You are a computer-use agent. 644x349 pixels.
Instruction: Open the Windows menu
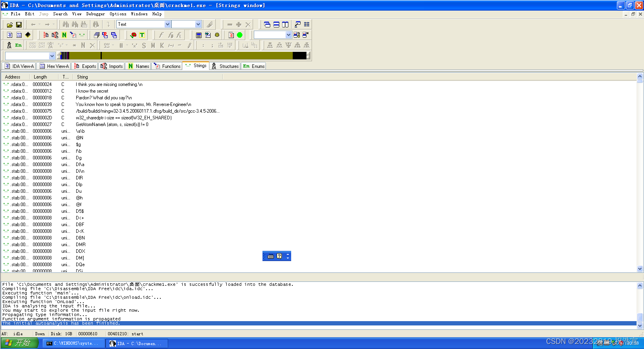click(x=139, y=14)
